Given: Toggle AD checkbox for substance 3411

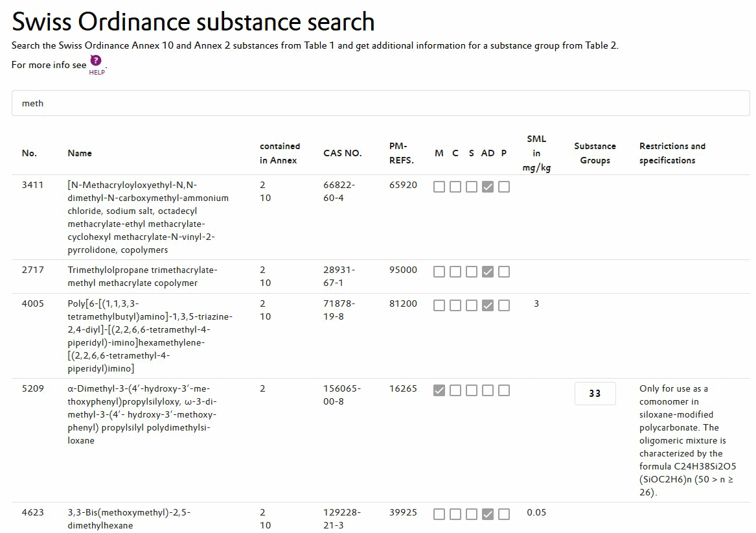Looking at the screenshot, I should [x=487, y=187].
